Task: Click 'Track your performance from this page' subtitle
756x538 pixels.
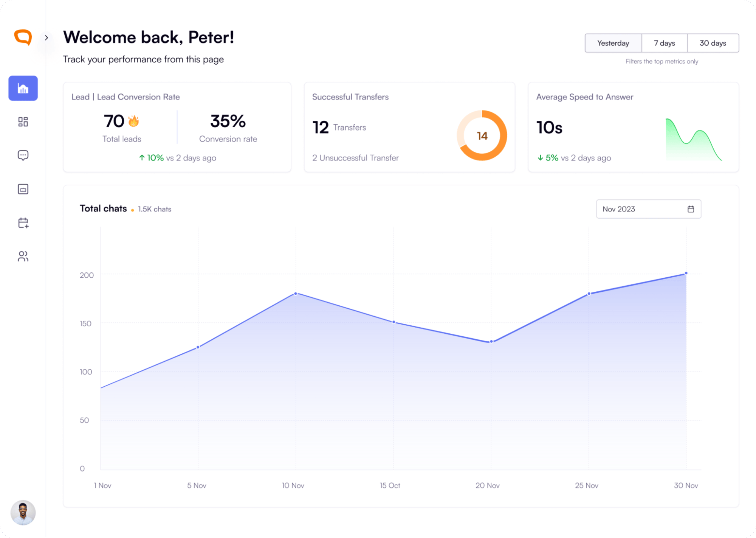Action: pyautogui.click(x=143, y=59)
